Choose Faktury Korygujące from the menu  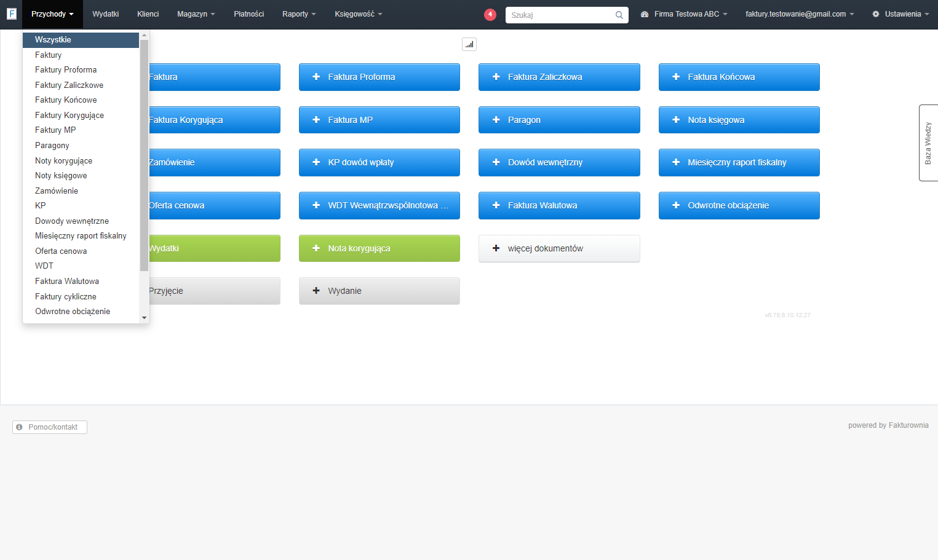81,116
